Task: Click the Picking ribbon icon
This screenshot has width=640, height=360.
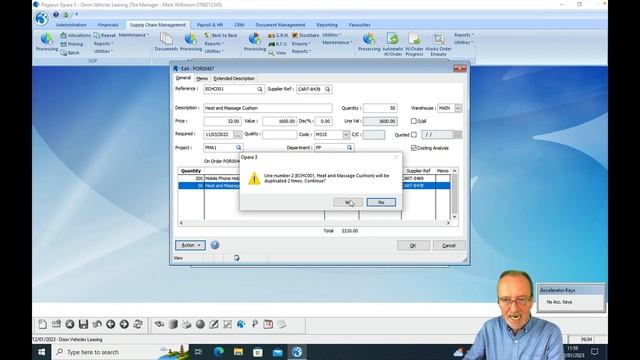Action: coord(72,44)
